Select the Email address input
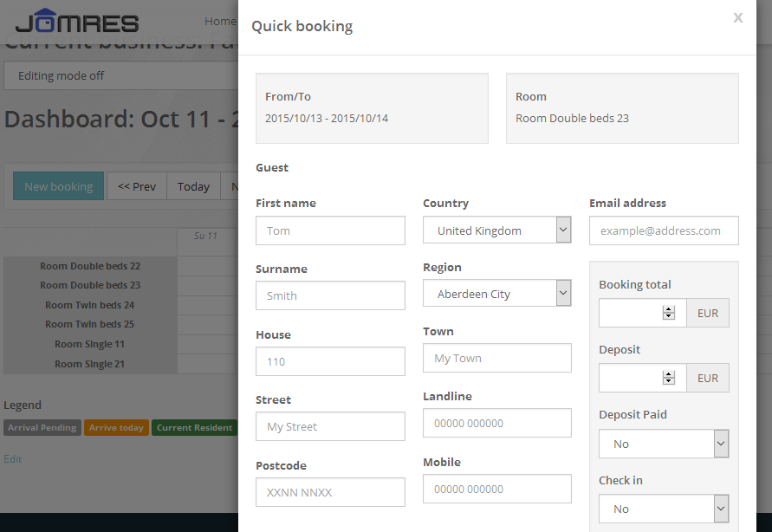Image resolution: width=772 pixels, height=532 pixels. pos(664,230)
